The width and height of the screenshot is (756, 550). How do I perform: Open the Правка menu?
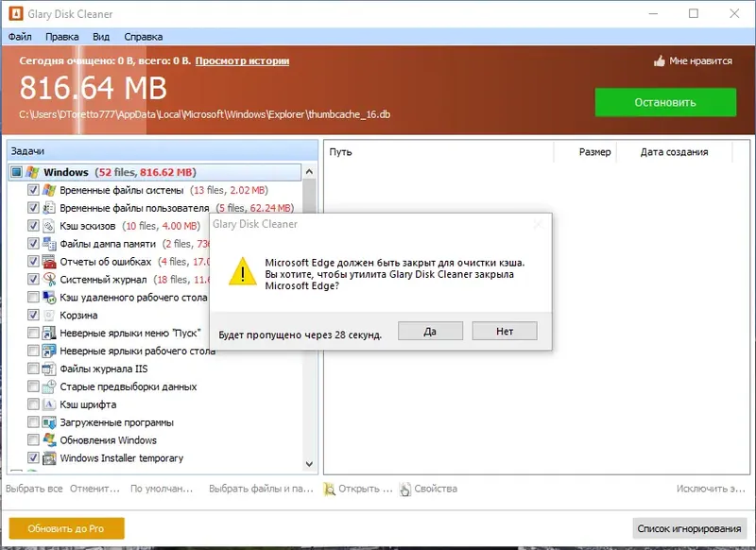coord(61,37)
